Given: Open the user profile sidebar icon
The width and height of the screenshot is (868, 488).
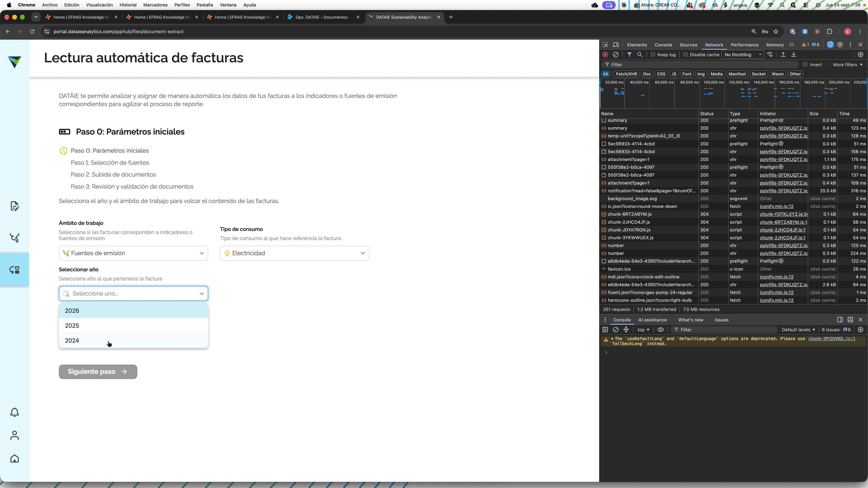Looking at the screenshot, I should [14, 435].
